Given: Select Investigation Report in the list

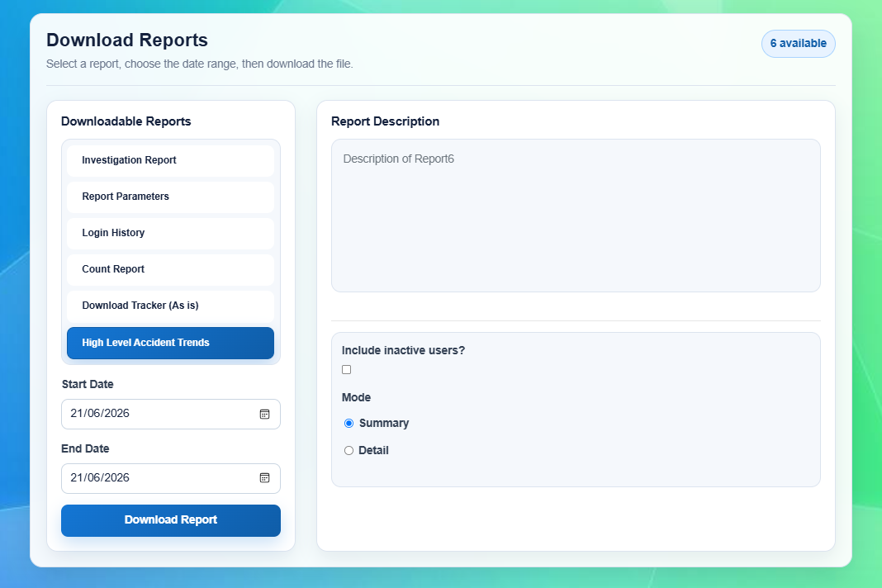Looking at the screenshot, I should [170, 160].
